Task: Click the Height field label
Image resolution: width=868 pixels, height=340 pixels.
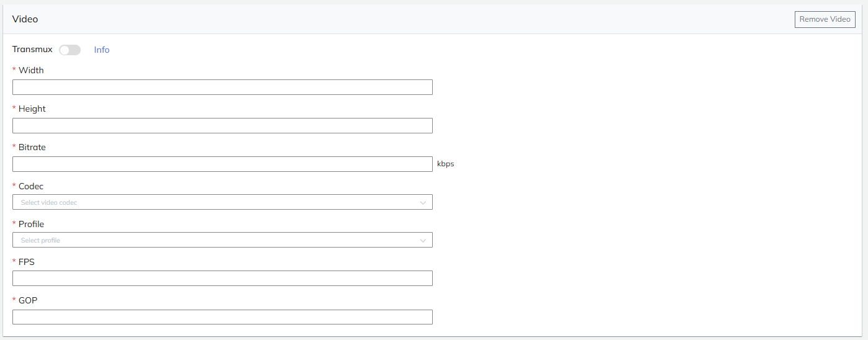Action: (32, 109)
